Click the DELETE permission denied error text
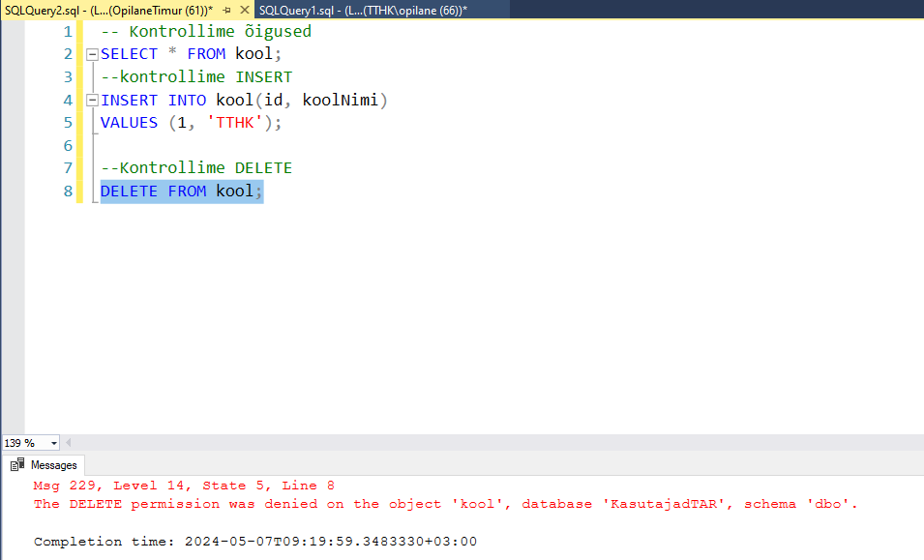924x560 pixels. 445,504
